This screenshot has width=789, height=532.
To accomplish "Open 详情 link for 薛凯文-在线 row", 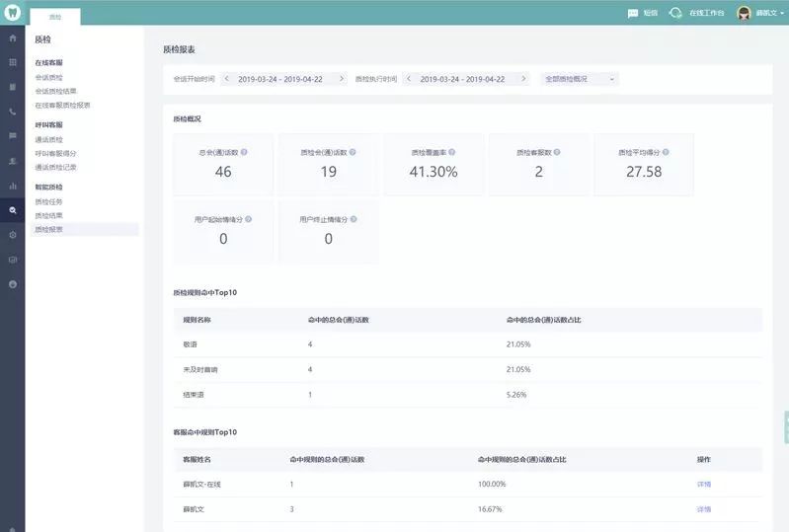I will [x=703, y=484].
